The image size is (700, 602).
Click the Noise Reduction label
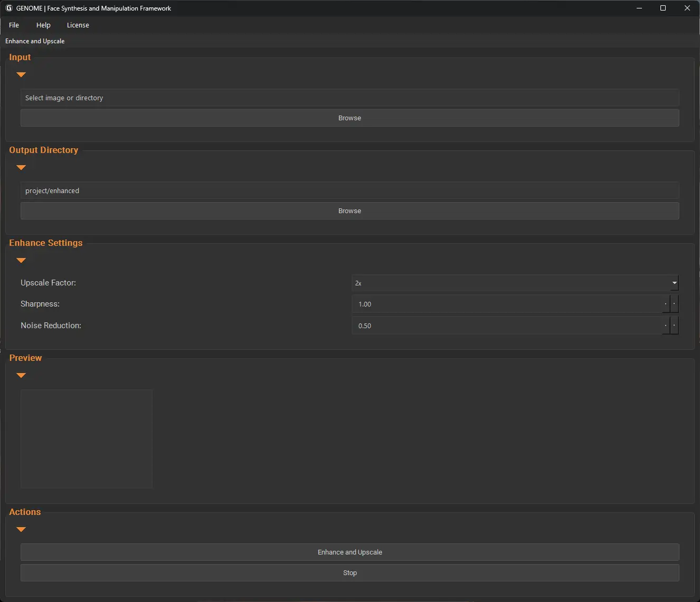(x=51, y=326)
